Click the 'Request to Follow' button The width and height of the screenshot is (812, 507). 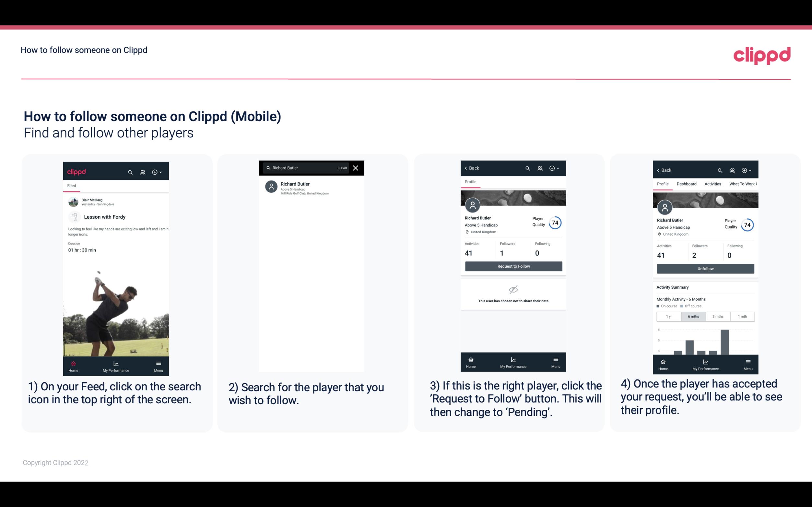(x=513, y=266)
